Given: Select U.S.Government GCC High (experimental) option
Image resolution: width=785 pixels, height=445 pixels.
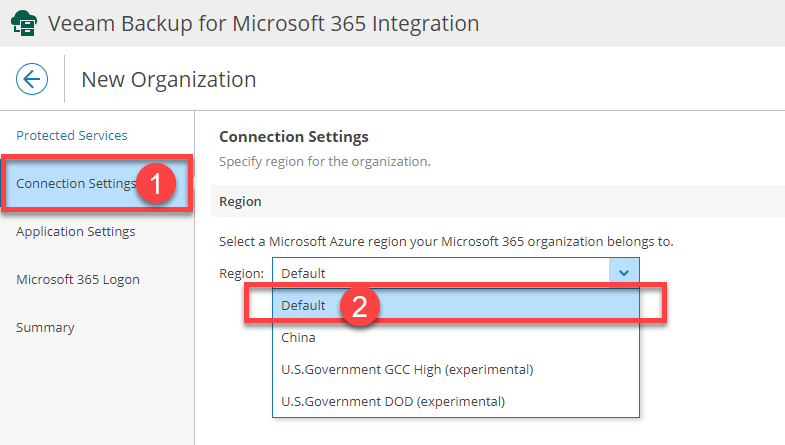Looking at the screenshot, I should 407,370.
